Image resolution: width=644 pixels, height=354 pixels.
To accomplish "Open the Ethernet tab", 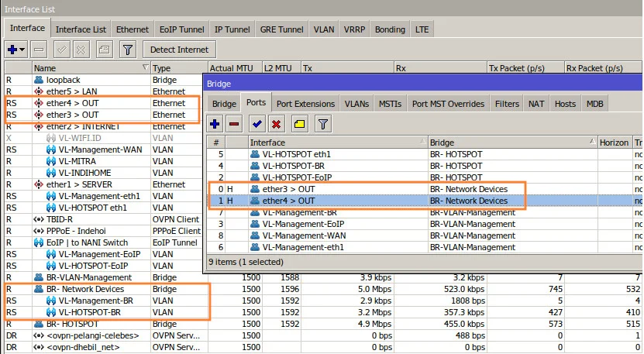I will [133, 29].
